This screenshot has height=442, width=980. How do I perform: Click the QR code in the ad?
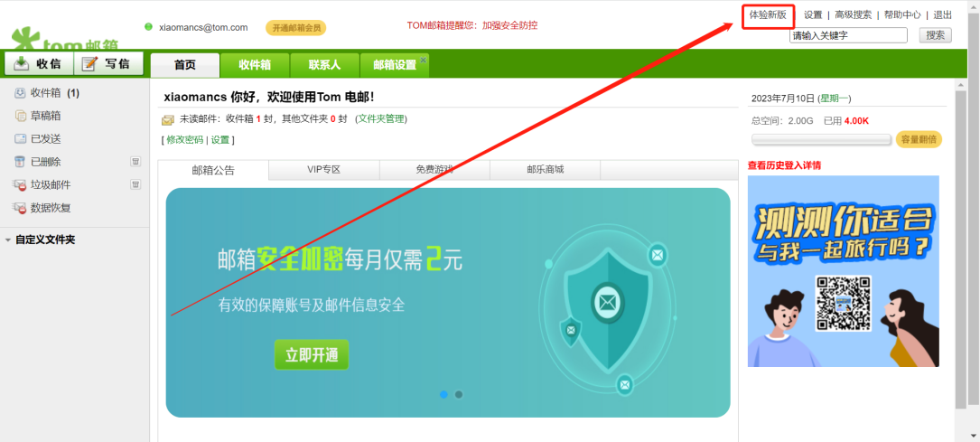pos(843,304)
